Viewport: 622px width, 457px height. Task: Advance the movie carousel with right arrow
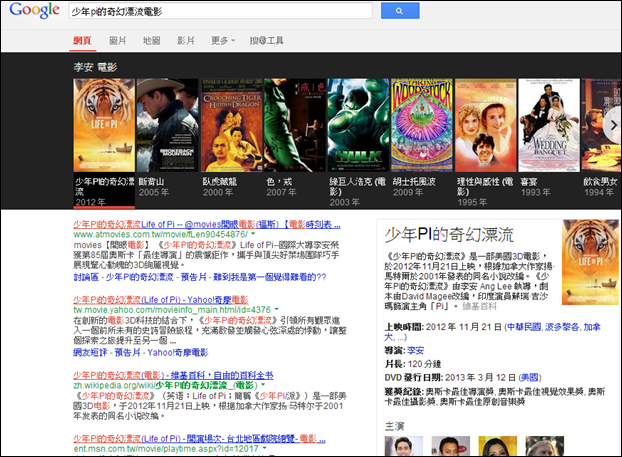[613, 125]
